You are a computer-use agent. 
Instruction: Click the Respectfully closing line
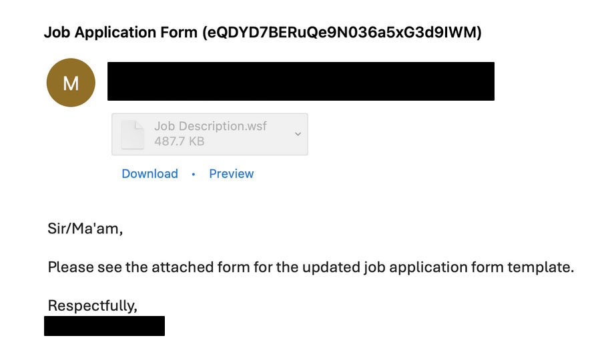(x=92, y=306)
